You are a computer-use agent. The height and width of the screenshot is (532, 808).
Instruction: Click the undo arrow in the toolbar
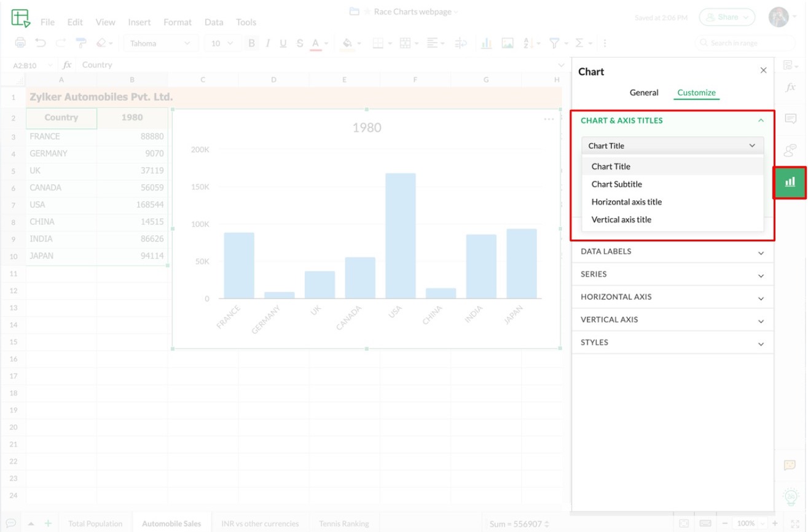(x=41, y=43)
